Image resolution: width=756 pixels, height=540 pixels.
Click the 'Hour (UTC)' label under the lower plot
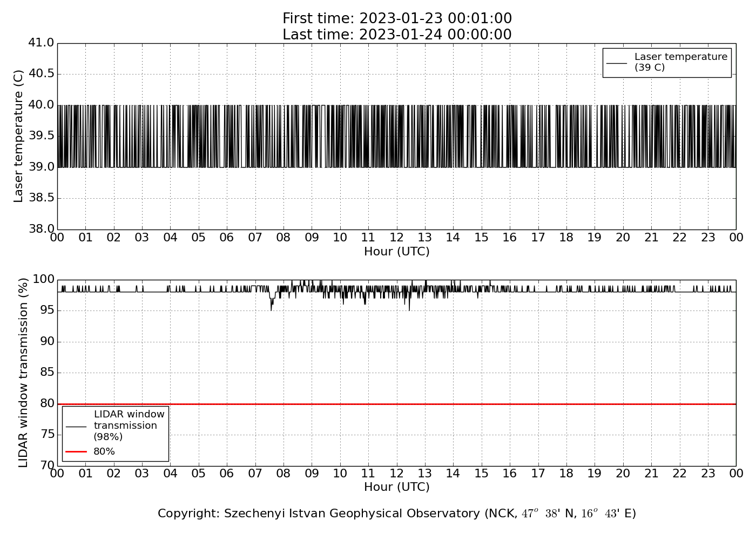tap(397, 487)
